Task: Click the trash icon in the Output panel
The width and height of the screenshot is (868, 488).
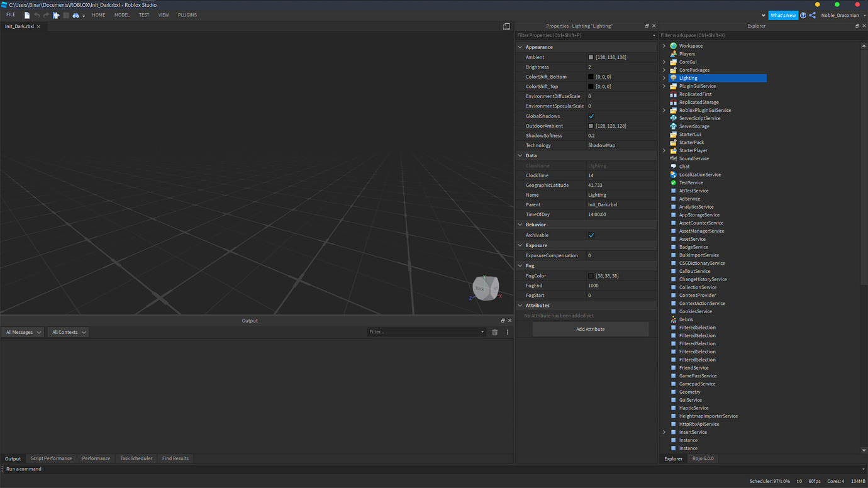Action: pyautogui.click(x=495, y=331)
